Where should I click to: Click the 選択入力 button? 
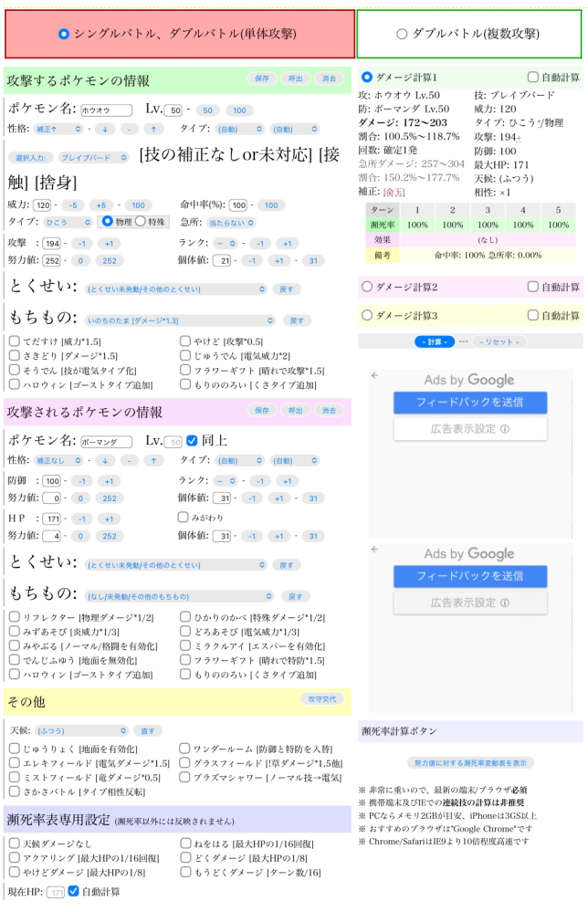[30, 158]
